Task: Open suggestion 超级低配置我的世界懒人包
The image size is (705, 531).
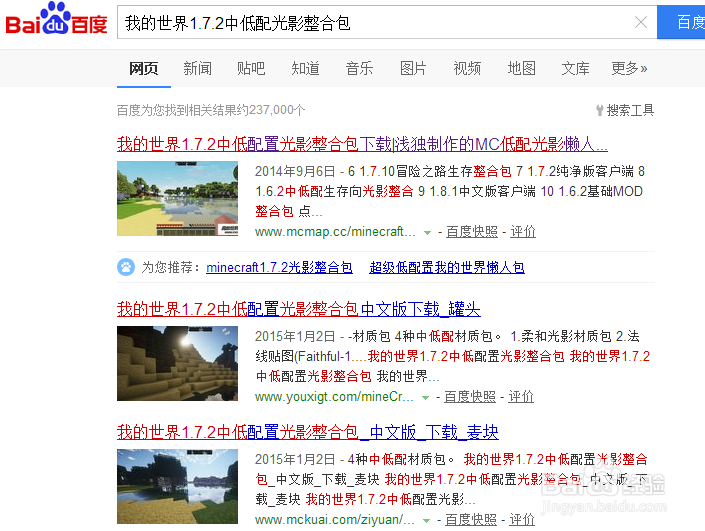Action: point(447,268)
